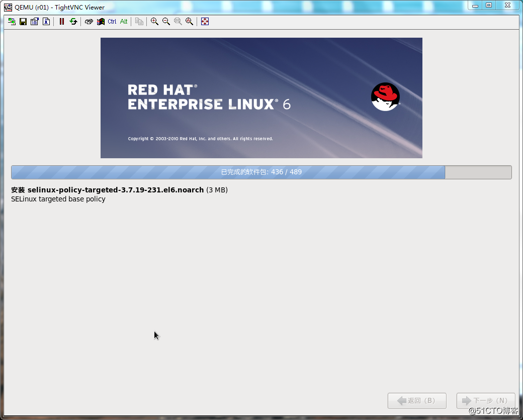Show the Connection info icon

[46, 22]
